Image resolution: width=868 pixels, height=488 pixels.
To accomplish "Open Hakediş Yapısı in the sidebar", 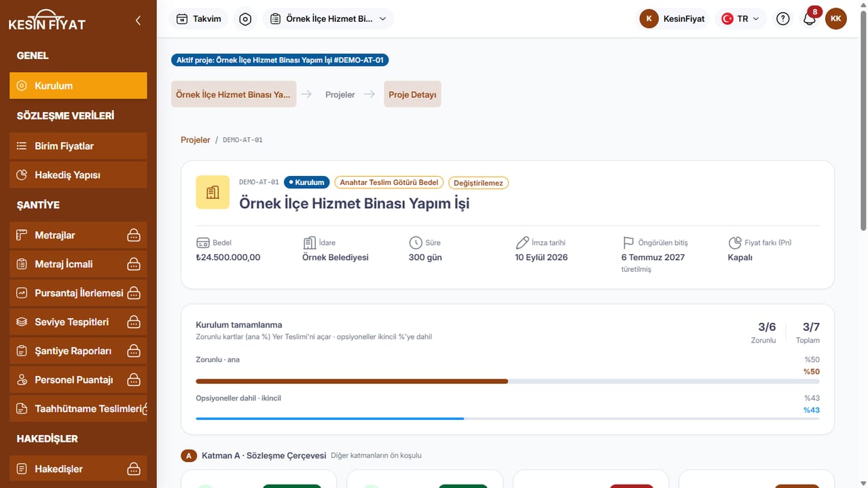I will 78,175.
